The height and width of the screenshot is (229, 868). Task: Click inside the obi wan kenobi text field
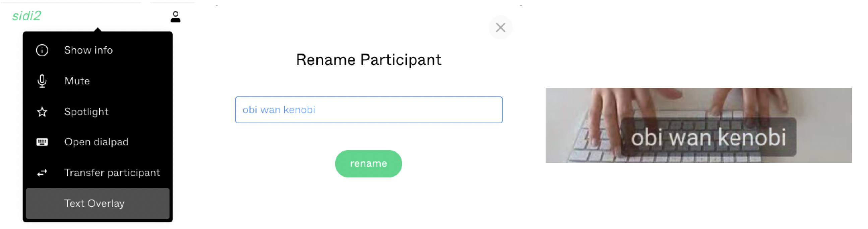tap(369, 109)
